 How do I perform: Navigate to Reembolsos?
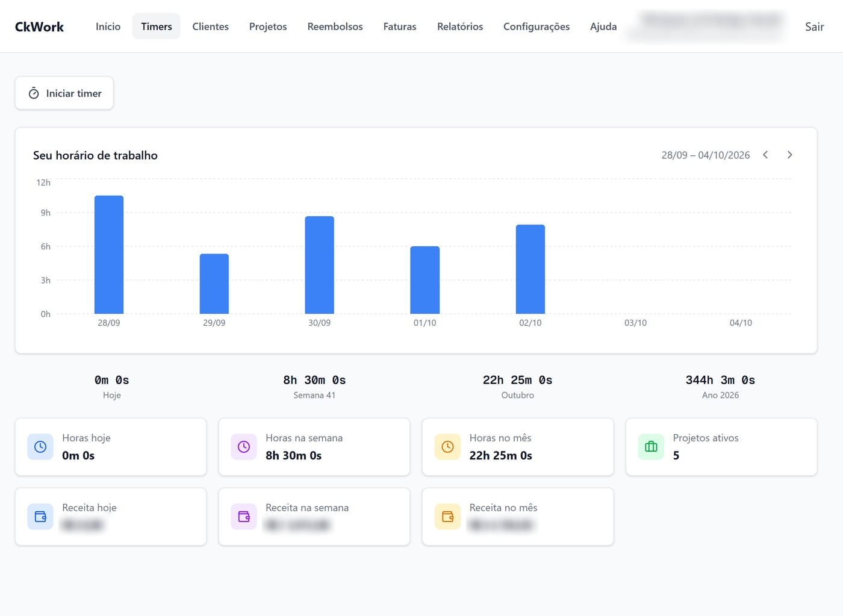pyautogui.click(x=335, y=26)
